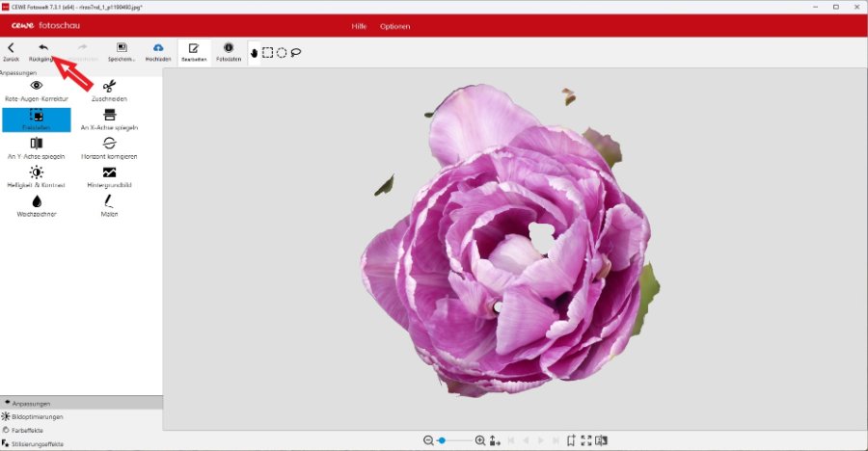The height and width of the screenshot is (451, 868).
Task: Open the Hilfe menu
Action: coord(358,26)
